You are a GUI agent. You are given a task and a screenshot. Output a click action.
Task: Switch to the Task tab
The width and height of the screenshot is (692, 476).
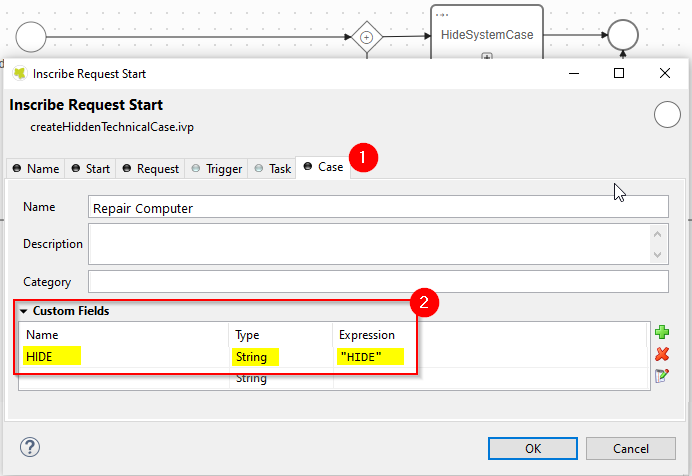coord(273,169)
